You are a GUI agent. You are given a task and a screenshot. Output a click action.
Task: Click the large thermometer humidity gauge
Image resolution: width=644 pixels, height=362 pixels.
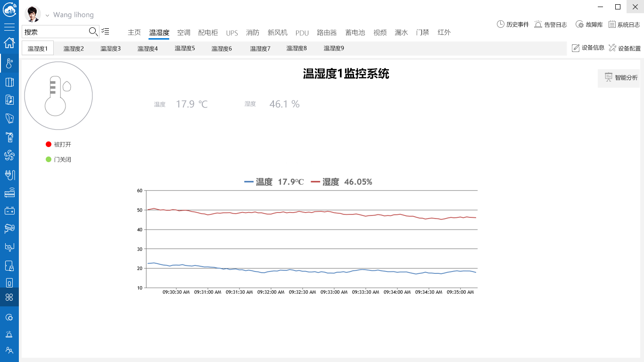click(58, 96)
